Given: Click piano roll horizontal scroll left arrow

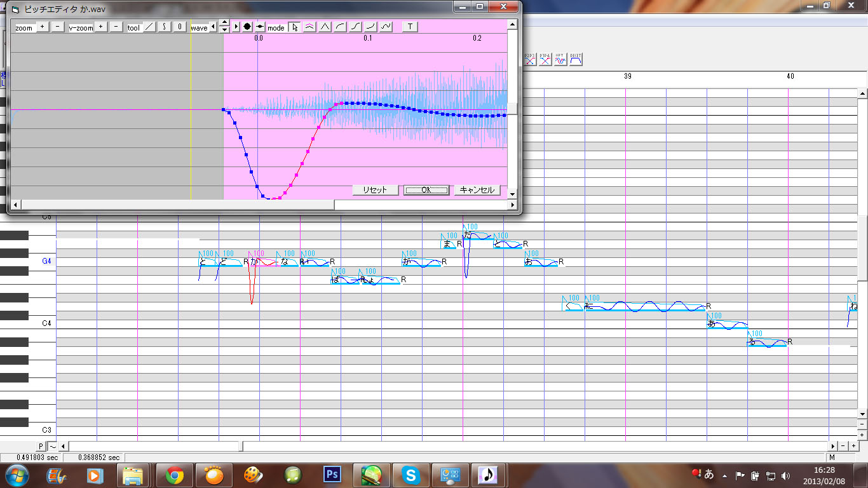Looking at the screenshot, I should point(62,446).
